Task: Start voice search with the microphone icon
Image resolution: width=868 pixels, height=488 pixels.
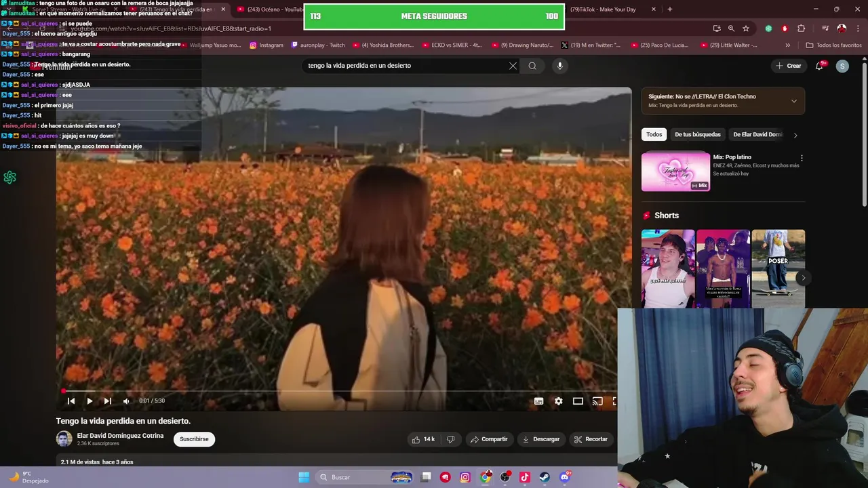Action: 559,66
